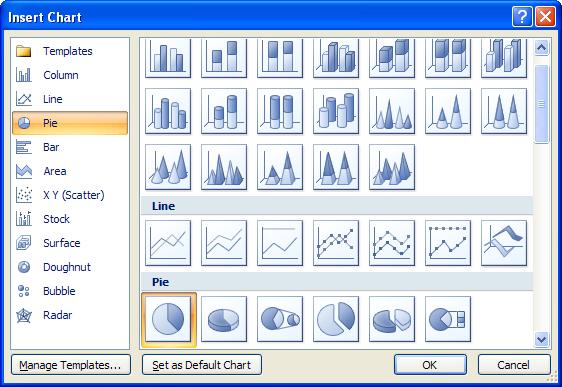Open the Bubble chart category

coord(70,291)
